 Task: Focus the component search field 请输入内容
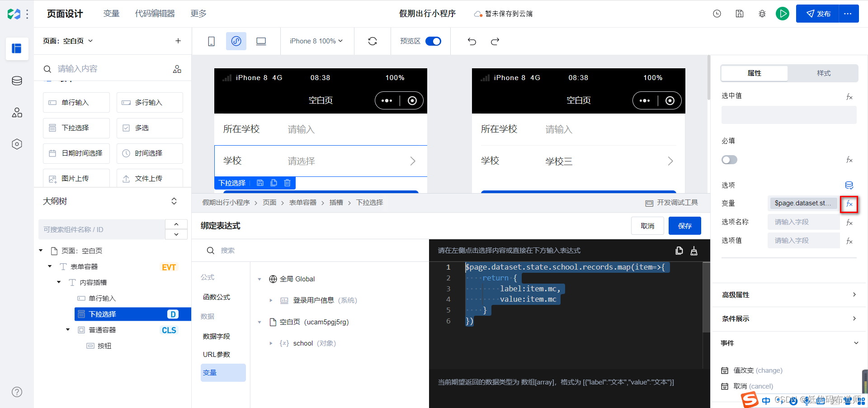coord(106,69)
